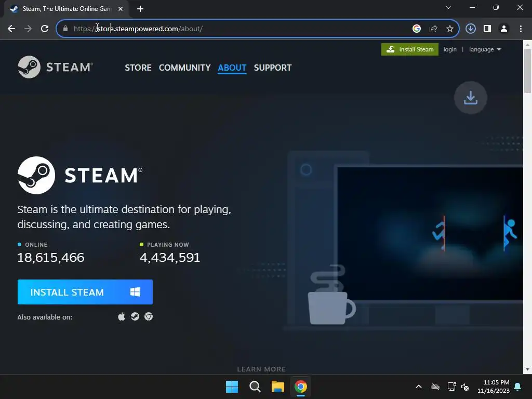Open the Windows Start button
This screenshot has width=532, height=399.
[x=232, y=387]
